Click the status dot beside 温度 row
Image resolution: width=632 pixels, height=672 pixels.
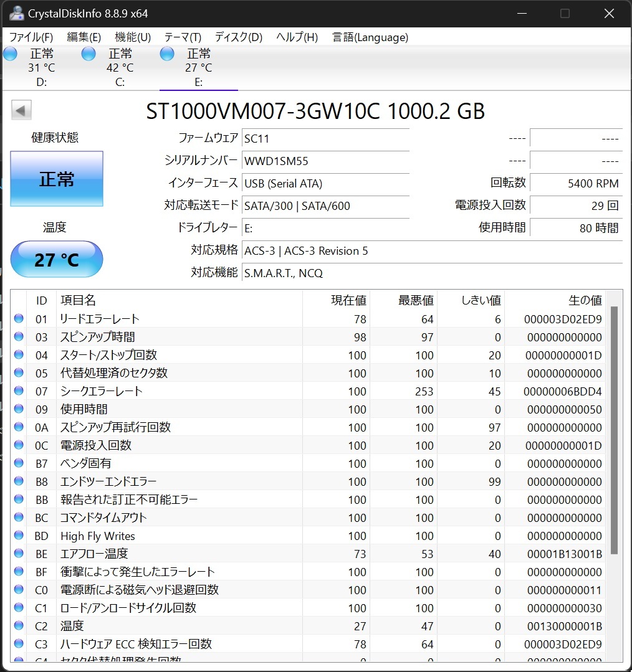18,626
